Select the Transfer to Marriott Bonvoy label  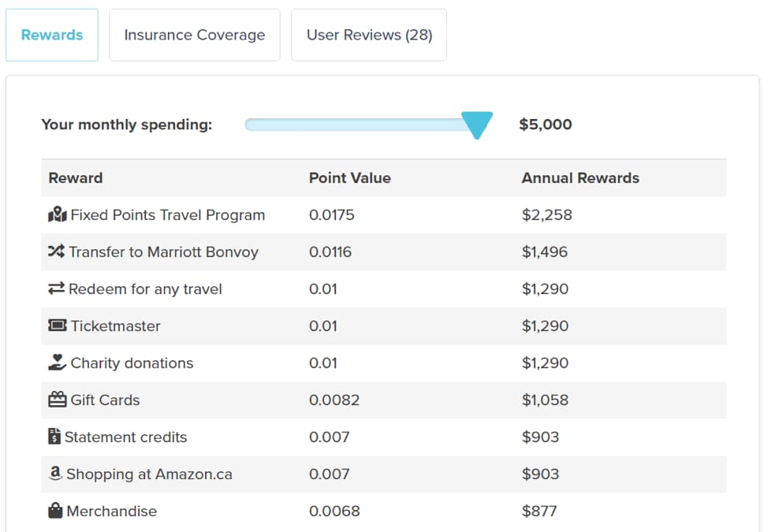[163, 252]
